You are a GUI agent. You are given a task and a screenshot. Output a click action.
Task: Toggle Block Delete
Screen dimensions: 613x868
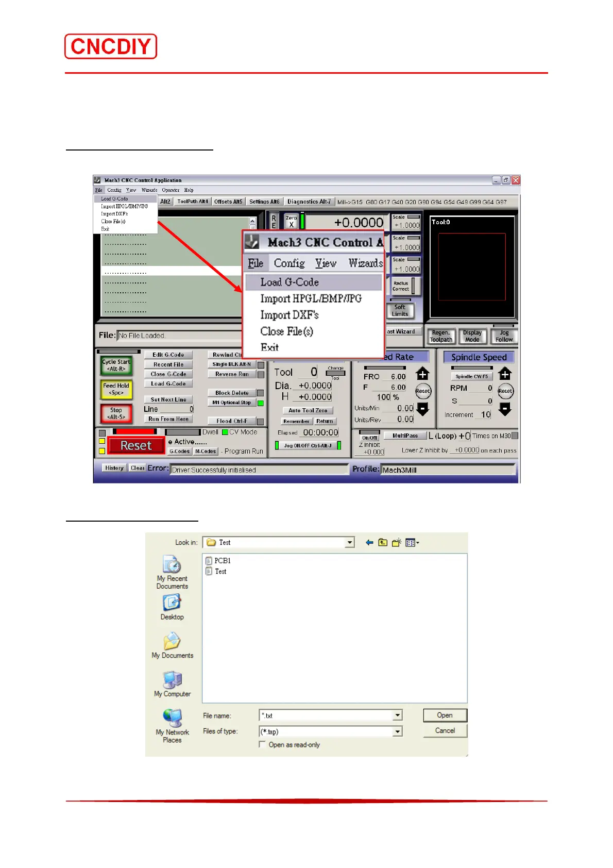point(231,393)
